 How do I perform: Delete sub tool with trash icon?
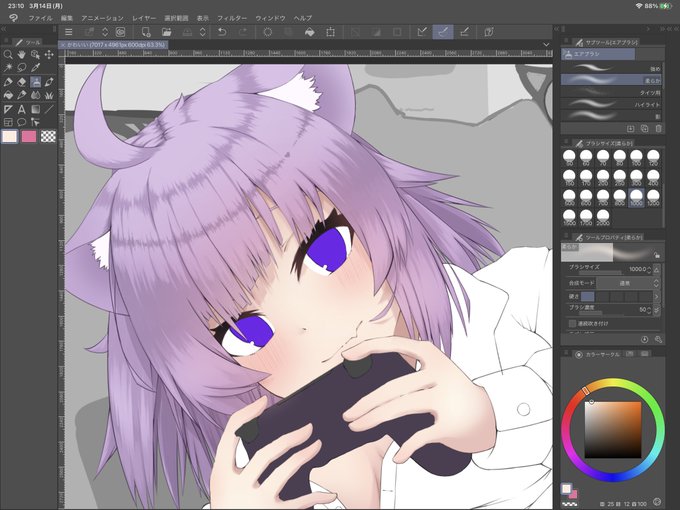(x=658, y=129)
